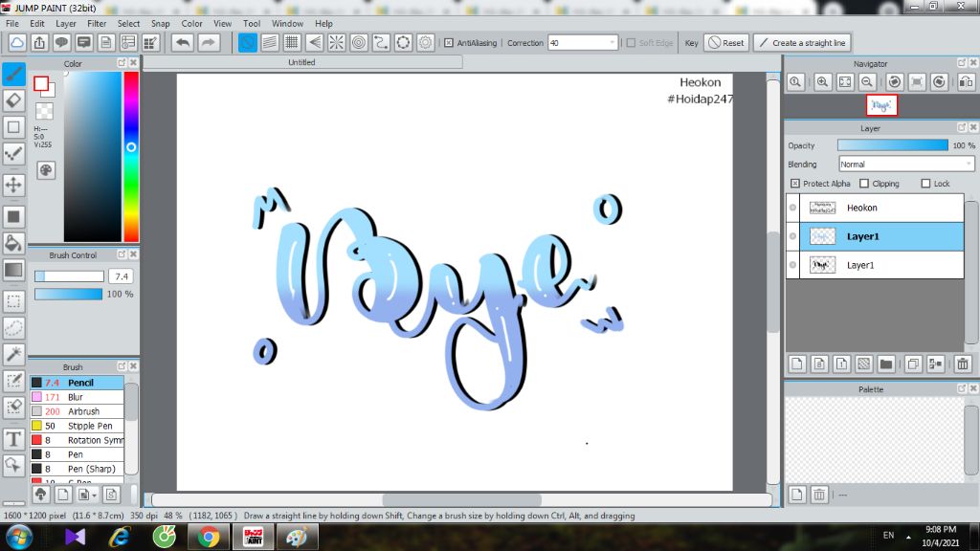Toggle the snap off icon in toolbar
The width and height of the screenshot is (980, 551).
pos(248,42)
